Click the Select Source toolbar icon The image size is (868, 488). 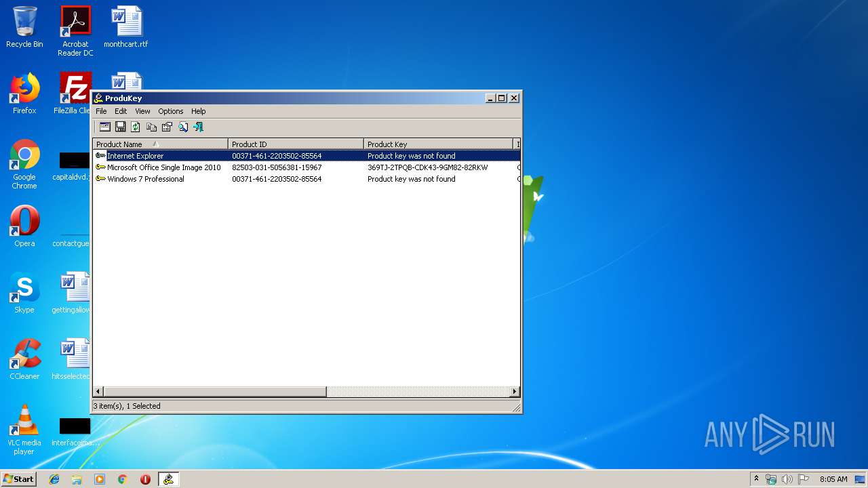105,127
